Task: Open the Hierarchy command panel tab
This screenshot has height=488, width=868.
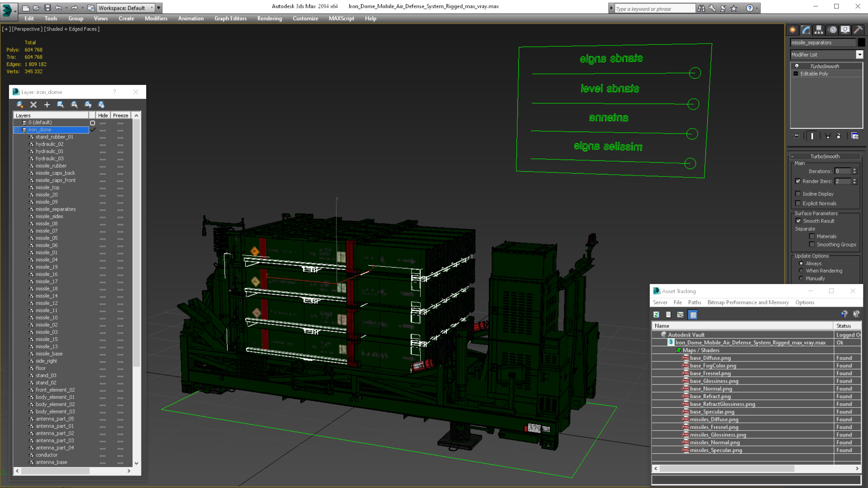Action: [819, 30]
